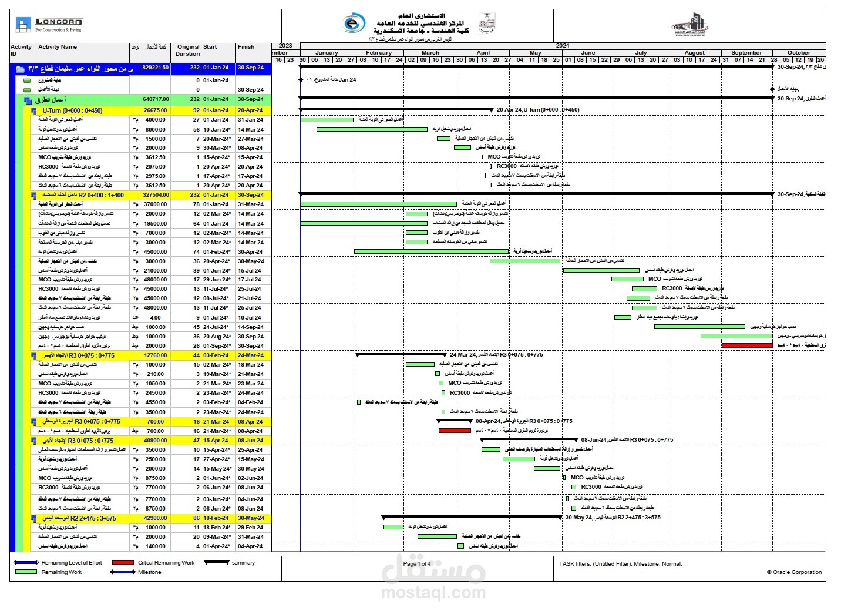Click the 2024 year header in the timescale
Image resolution: width=868 pixels, height=614 pixels.
[563, 46]
